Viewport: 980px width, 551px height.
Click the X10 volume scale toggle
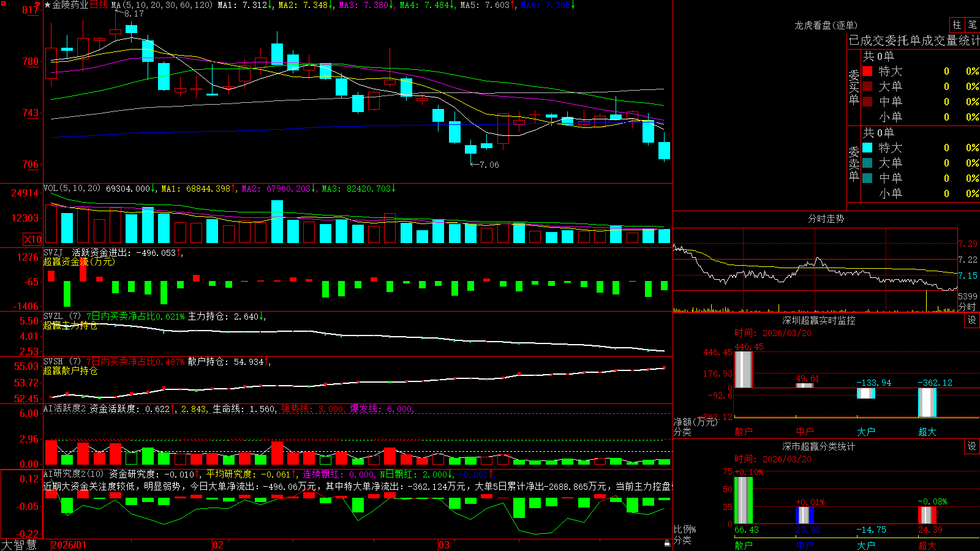[x=32, y=239]
